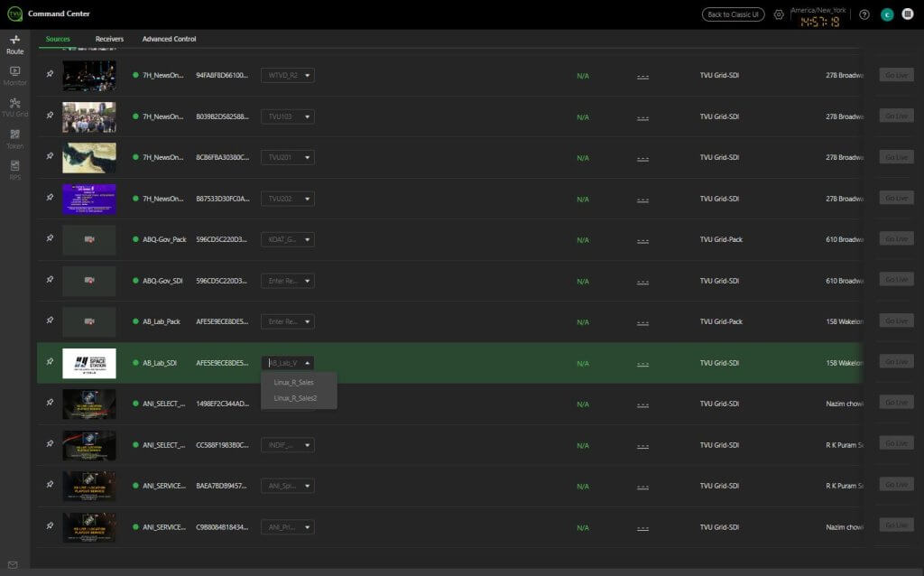Open settings via the gear icon

coord(779,14)
